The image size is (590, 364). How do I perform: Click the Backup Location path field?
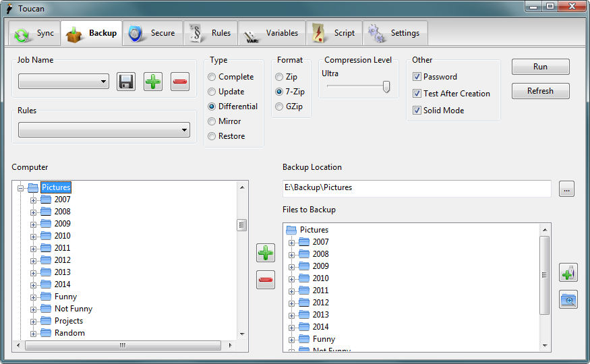click(416, 188)
